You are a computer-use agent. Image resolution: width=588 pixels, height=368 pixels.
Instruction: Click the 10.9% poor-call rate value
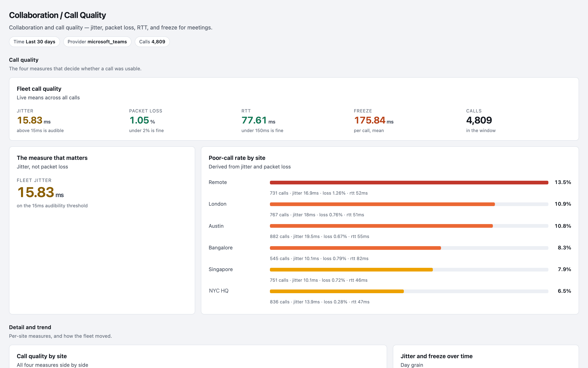click(563, 204)
